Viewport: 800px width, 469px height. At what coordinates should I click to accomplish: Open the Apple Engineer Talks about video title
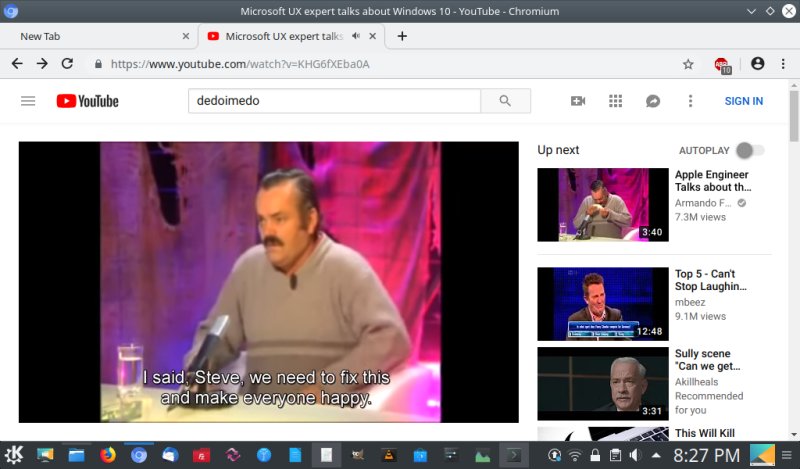[713, 181]
